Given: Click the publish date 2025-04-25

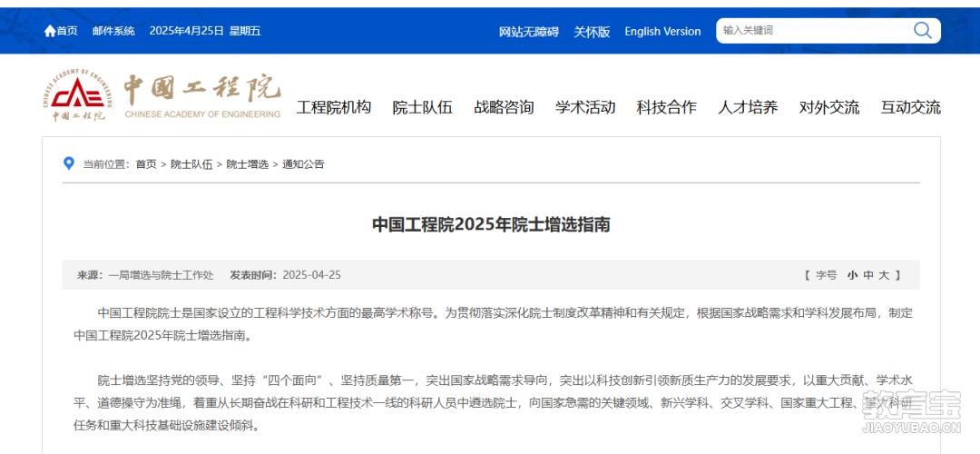Looking at the screenshot, I should click(x=312, y=275).
